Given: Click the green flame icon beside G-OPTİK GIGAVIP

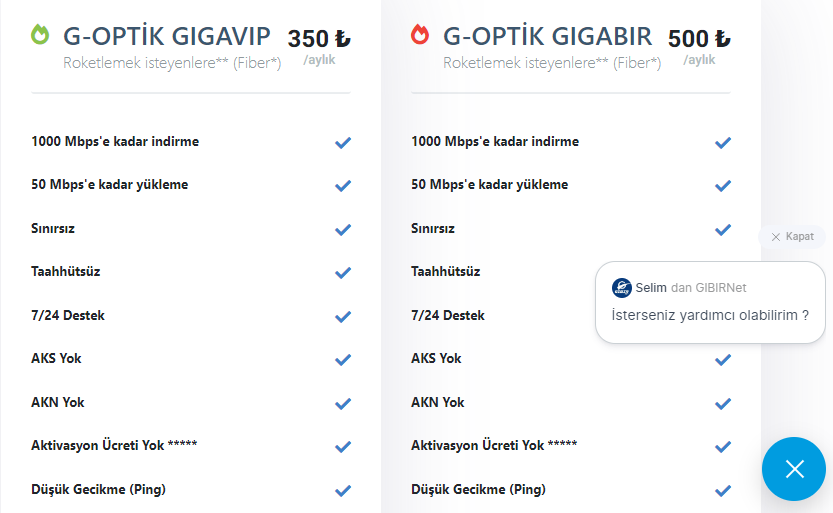Looking at the screenshot, I should 40,36.
